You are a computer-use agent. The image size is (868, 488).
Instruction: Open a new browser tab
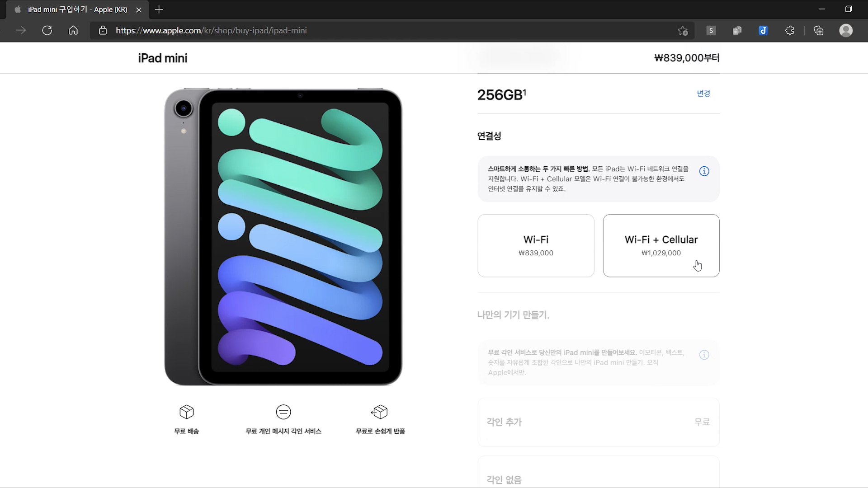[159, 9]
